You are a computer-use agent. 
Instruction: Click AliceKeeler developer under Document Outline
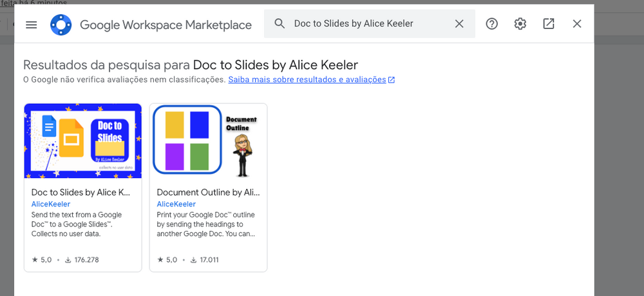[x=176, y=204]
